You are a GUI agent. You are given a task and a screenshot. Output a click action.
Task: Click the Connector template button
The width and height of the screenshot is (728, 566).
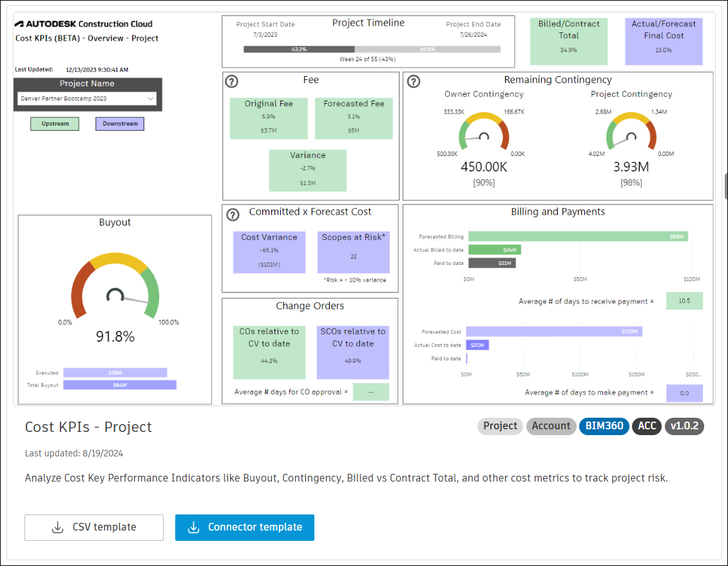245,527
